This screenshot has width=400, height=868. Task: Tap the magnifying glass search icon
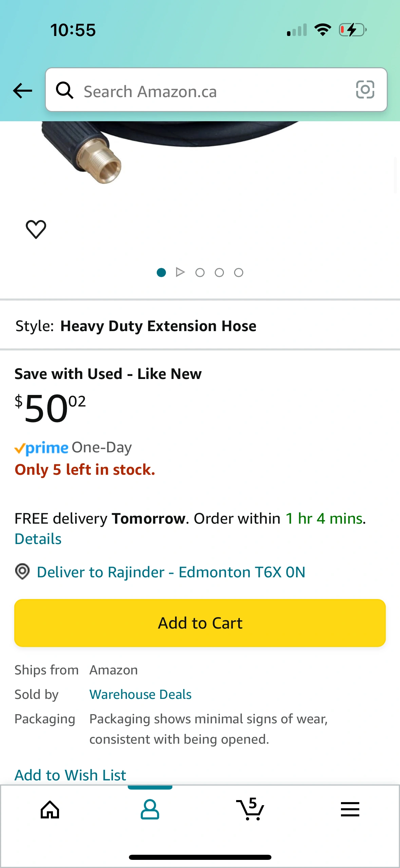(64, 90)
